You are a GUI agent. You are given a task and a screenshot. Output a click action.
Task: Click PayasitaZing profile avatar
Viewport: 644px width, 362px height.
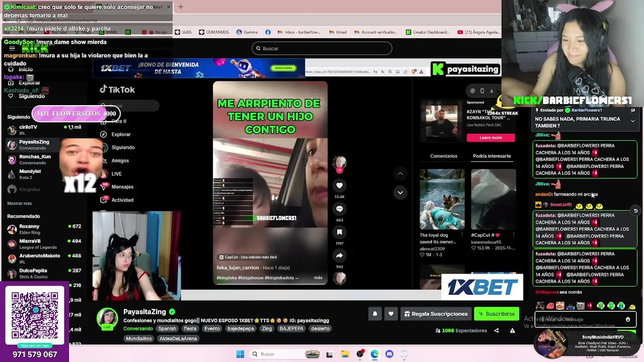[x=107, y=318]
